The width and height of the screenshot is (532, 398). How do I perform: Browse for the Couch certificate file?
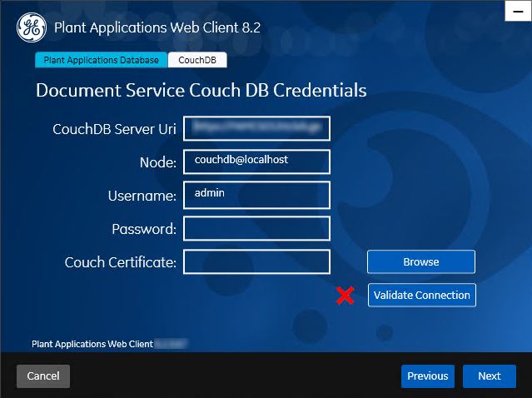(421, 262)
